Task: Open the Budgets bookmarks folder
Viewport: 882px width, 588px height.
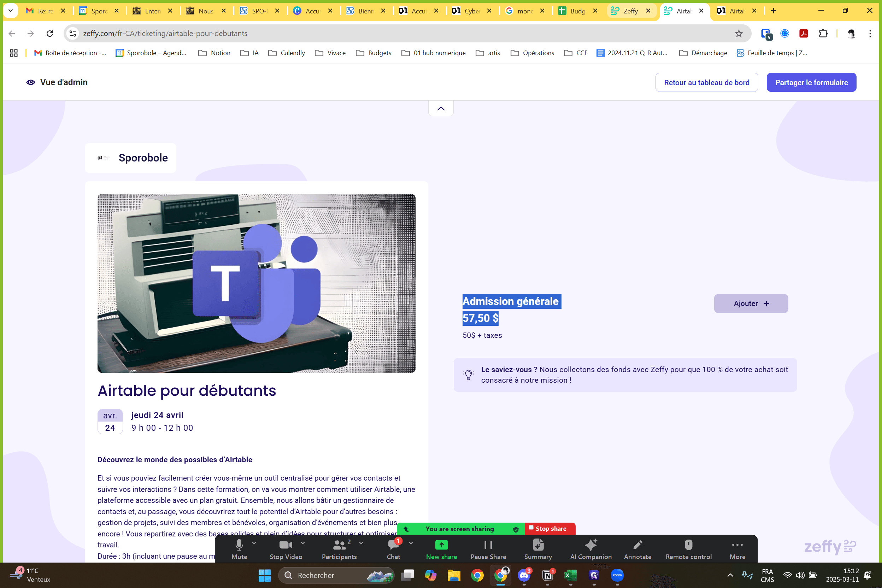Action: (x=374, y=53)
